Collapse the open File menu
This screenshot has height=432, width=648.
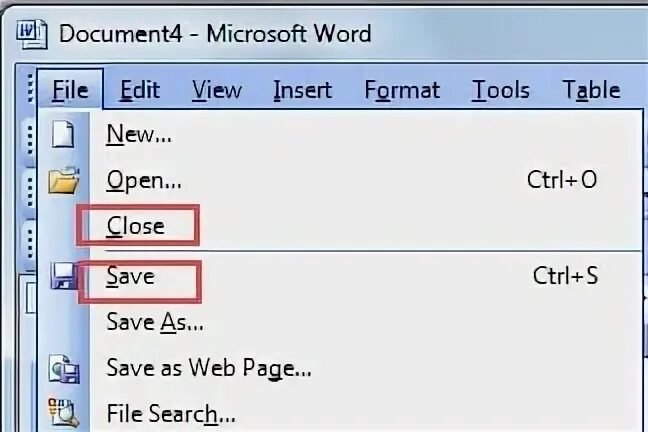point(70,90)
